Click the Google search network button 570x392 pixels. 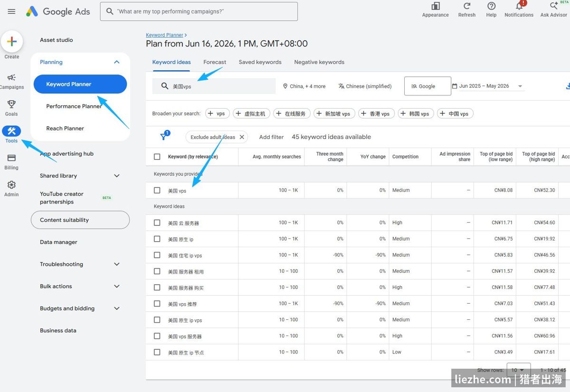[427, 86]
